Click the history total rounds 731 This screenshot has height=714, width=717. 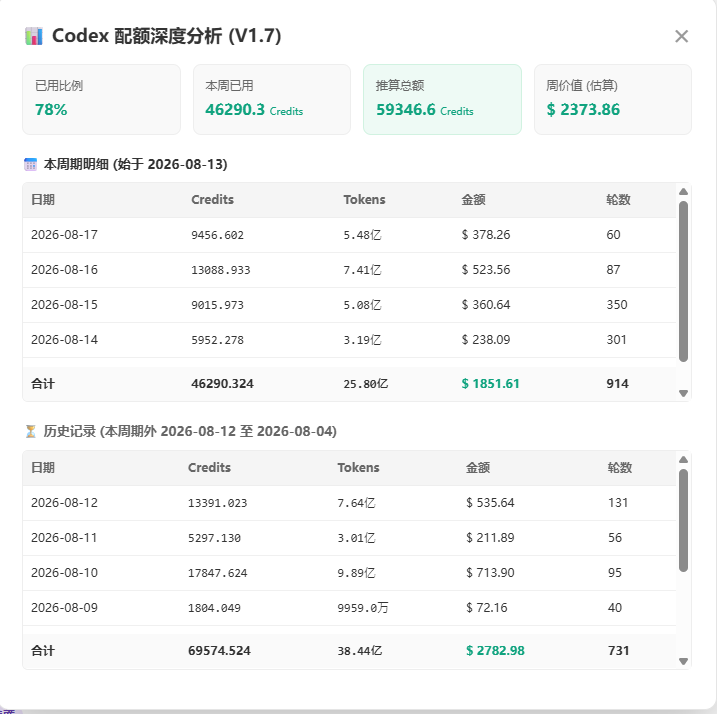(619, 651)
